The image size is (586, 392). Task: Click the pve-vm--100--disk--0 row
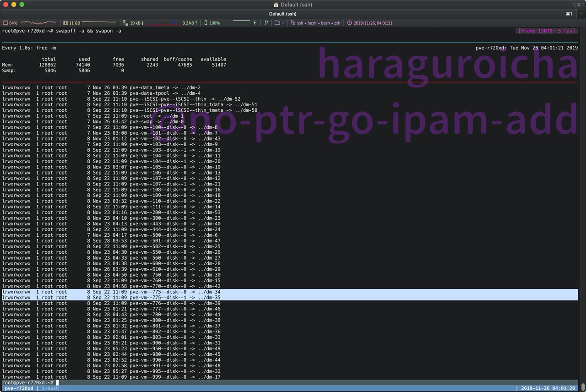click(110, 127)
